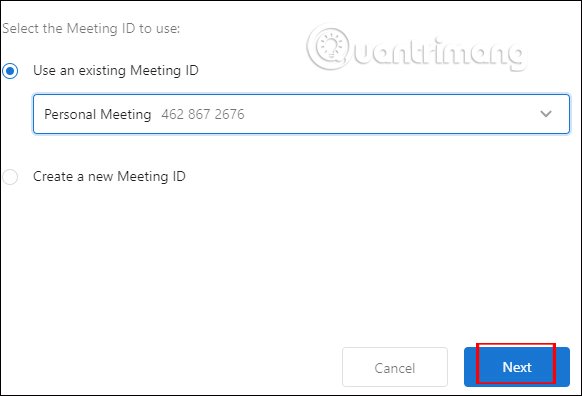Click the Cancel button
This screenshot has height=396, width=582.
(395, 367)
